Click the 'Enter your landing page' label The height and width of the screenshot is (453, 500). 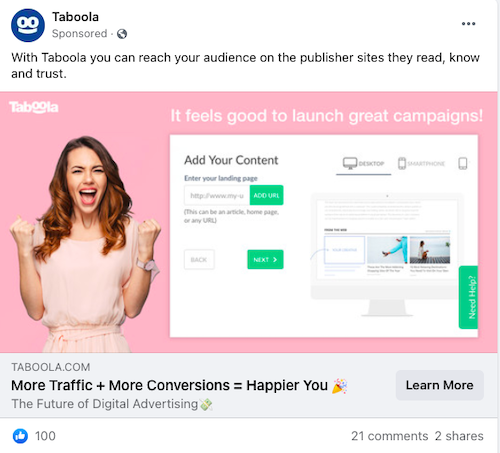[x=221, y=178]
